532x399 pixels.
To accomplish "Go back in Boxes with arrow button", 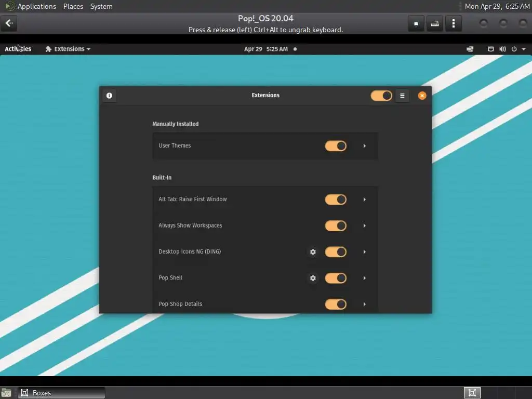I will coord(9,23).
